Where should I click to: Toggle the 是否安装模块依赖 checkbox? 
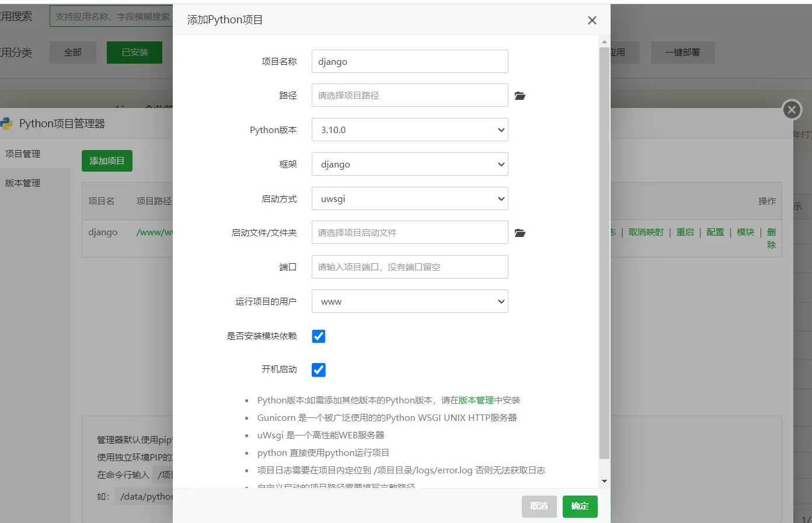point(319,336)
